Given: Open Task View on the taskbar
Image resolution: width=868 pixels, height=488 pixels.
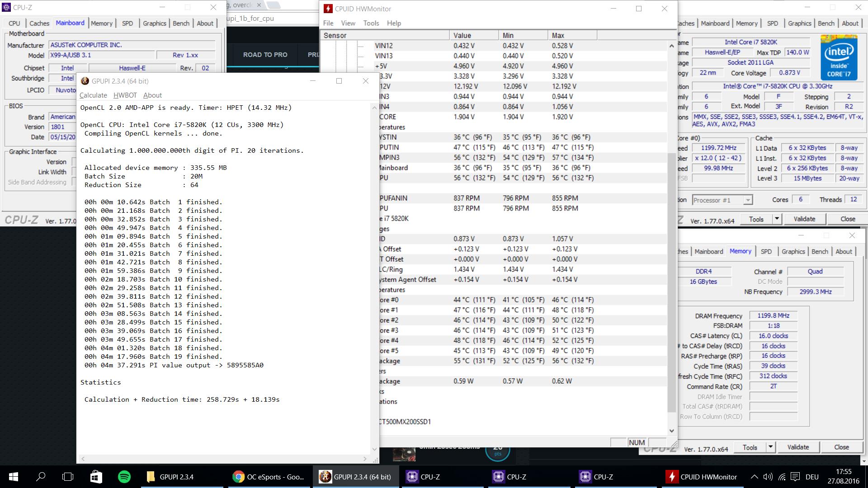Looking at the screenshot, I should [68, 477].
